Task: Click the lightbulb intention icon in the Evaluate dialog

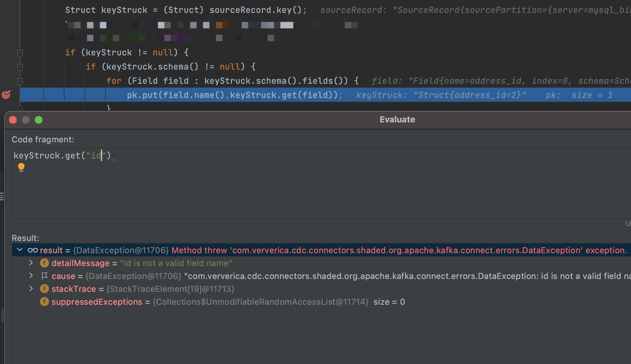Action: 21,167
